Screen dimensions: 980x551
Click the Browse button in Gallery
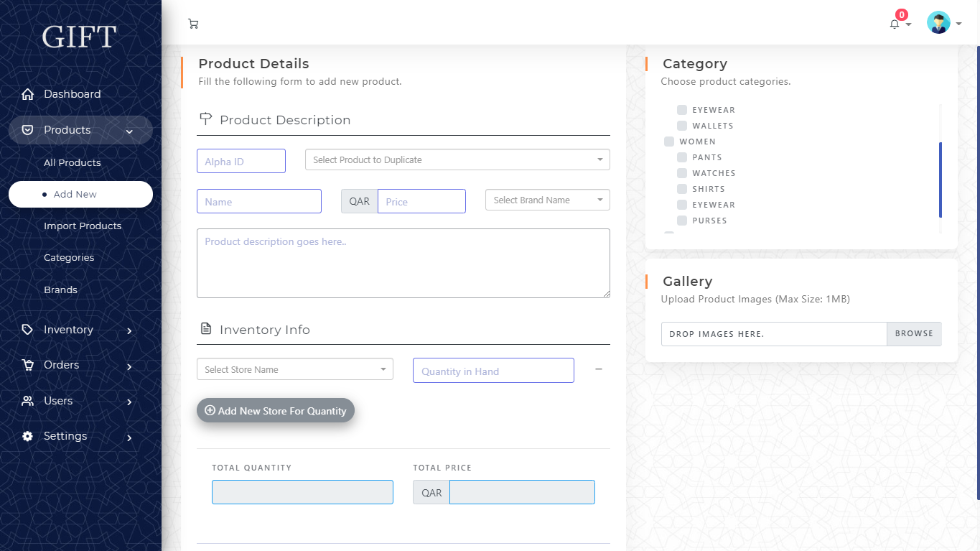click(x=914, y=334)
